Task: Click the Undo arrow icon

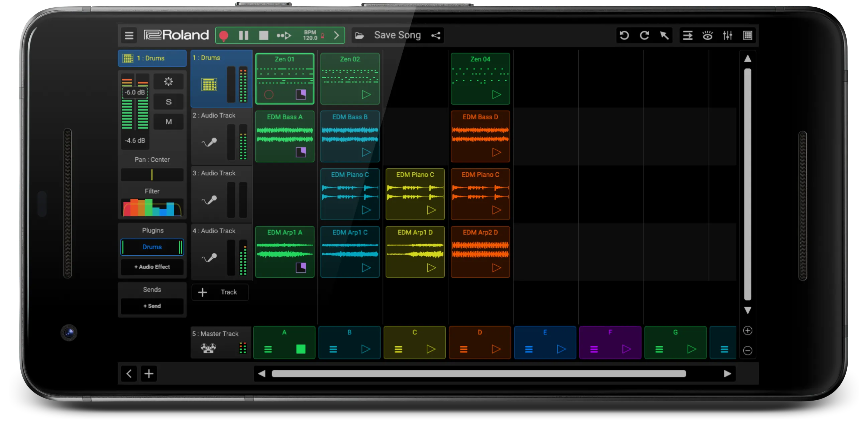Action: 624,35
